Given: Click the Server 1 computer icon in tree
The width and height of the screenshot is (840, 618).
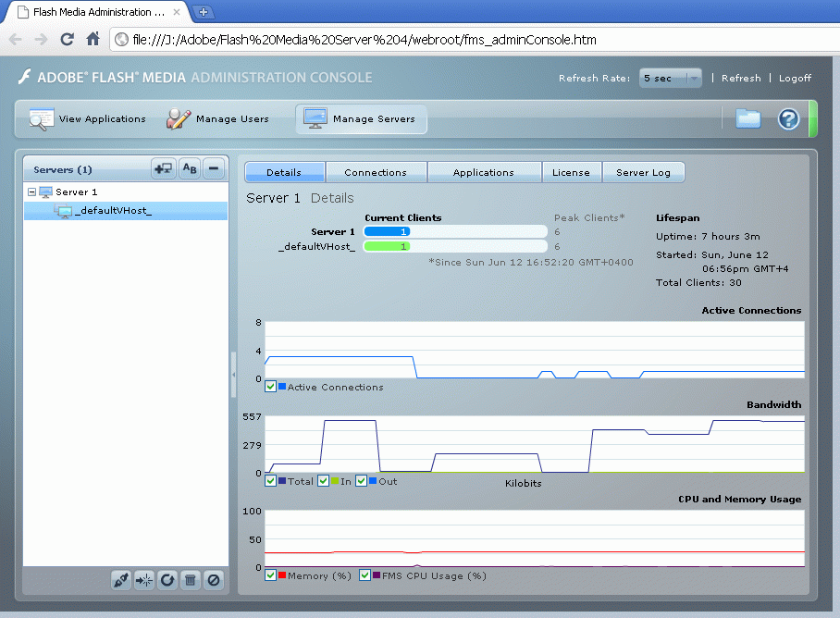Looking at the screenshot, I should click(x=46, y=192).
